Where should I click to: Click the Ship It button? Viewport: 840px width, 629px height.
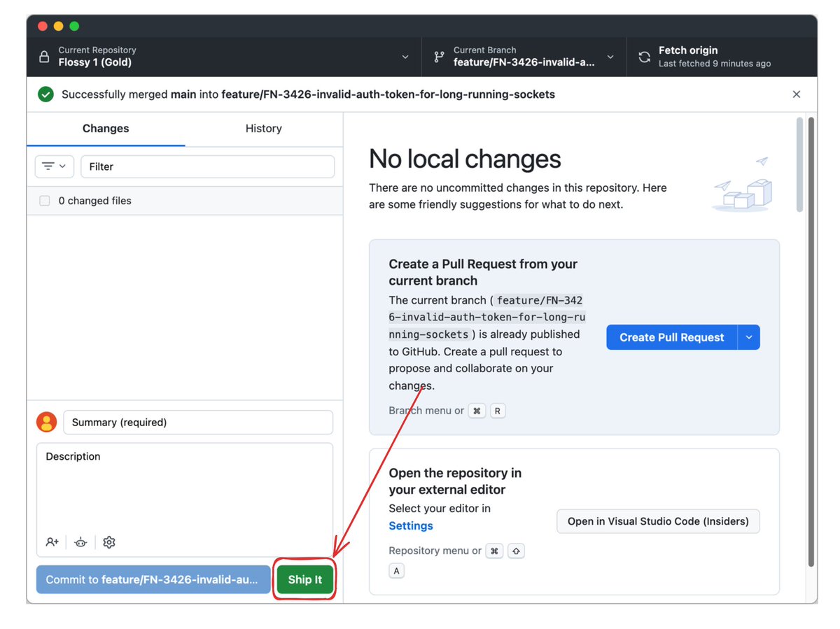point(304,579)
